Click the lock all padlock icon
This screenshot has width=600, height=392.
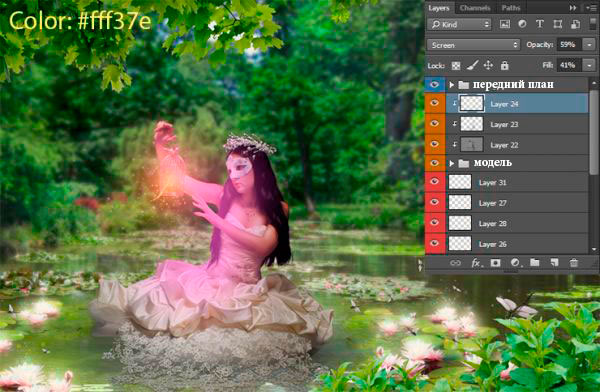[505, 65]
